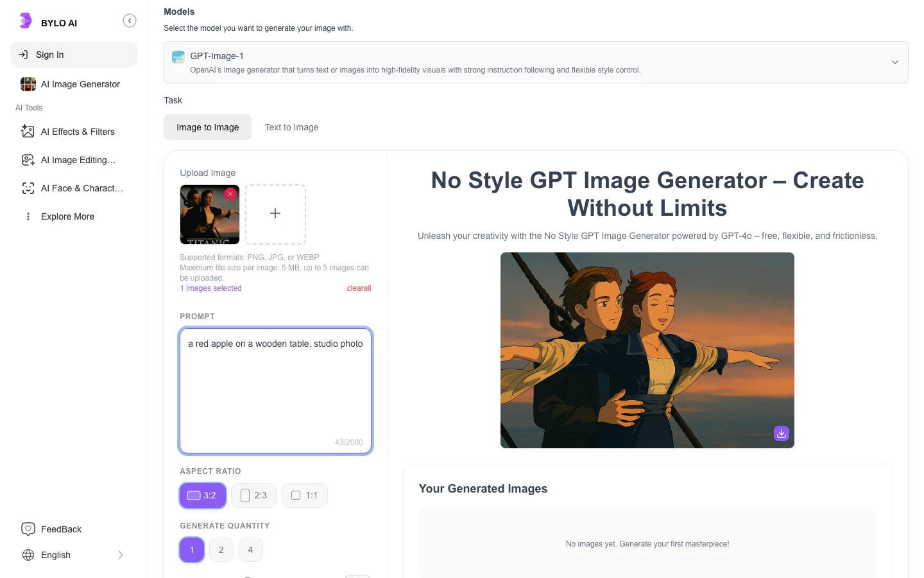The height and width of the screenshot is (578, 924).
Task: Download the sample anime Titanic image
Action: [x=782, y=433]
